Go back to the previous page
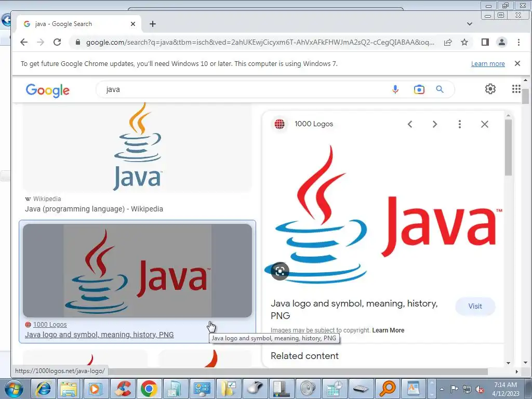 point(24,42)
